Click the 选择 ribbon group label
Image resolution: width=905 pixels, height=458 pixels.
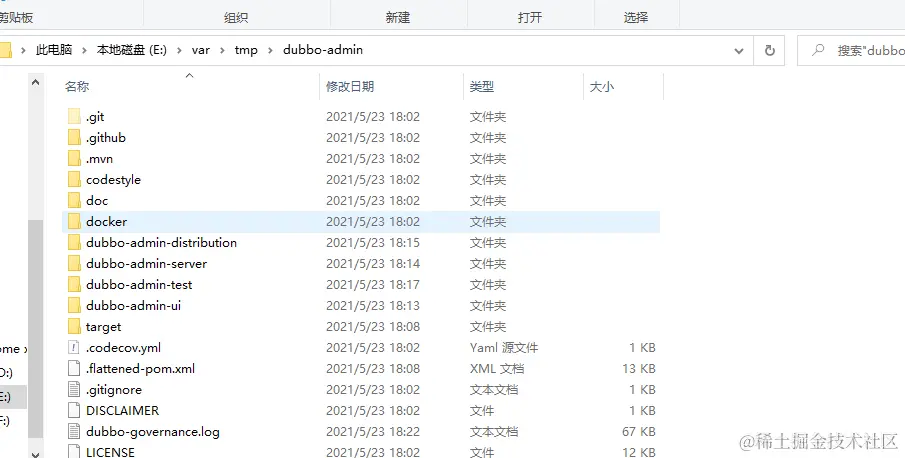click(636, 18)
